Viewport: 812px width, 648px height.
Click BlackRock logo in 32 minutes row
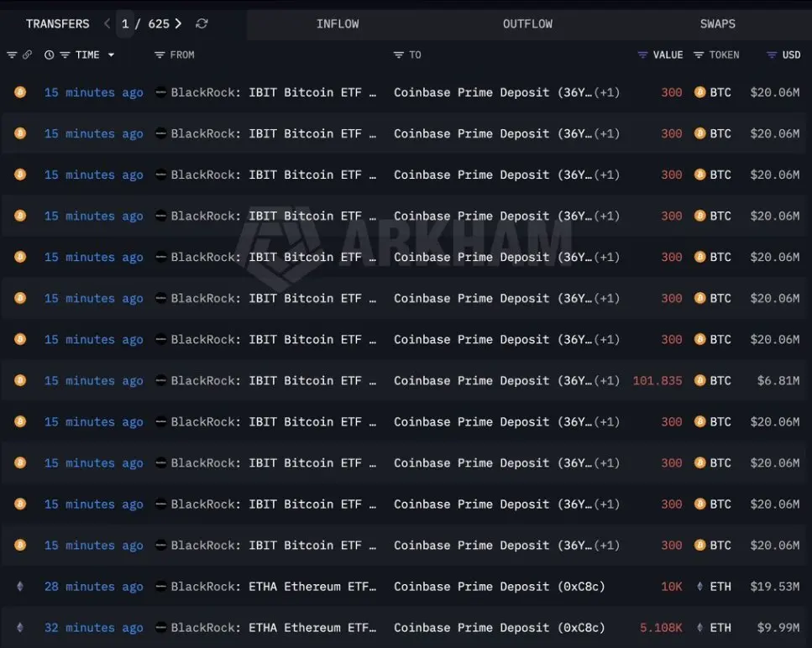[161, 628]
